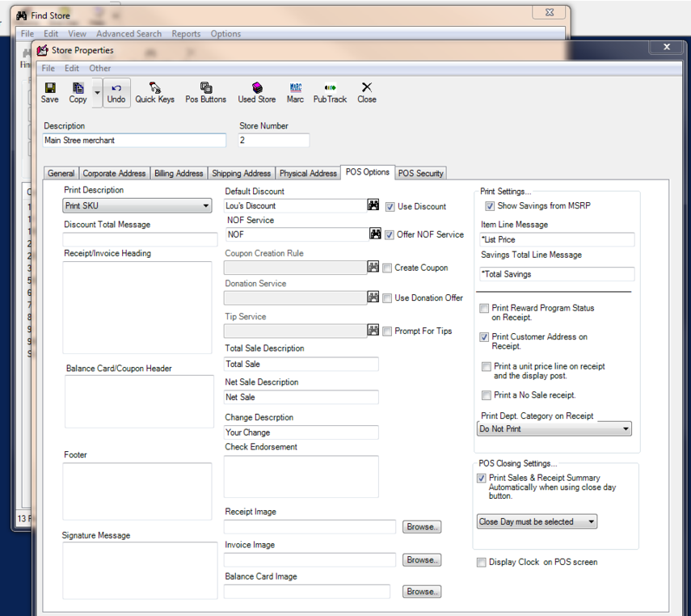Click binoculars lookup next to Default Discount
This screenshot has height=616, width=691.
point(373,205)
